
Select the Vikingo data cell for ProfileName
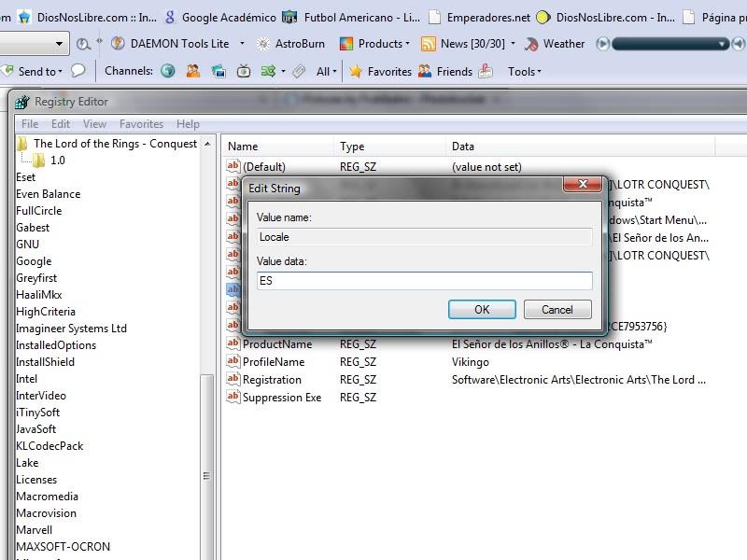pos(471,362)
